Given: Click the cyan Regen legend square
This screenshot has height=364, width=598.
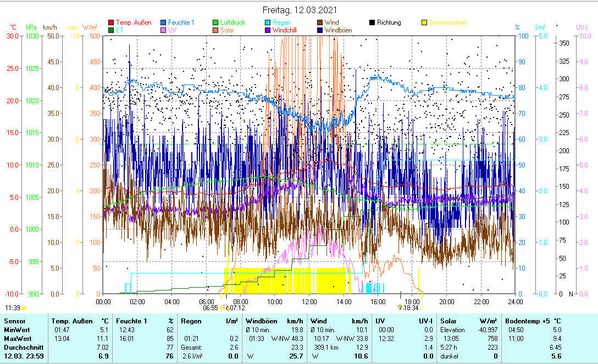Looking at the screenshot, I should [267, 23].
